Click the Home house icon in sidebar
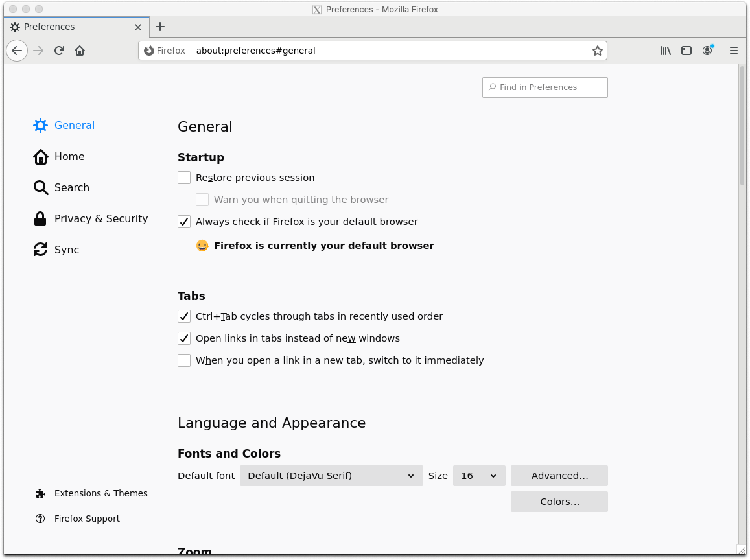The image size is (750, 560). pos(41,156)
